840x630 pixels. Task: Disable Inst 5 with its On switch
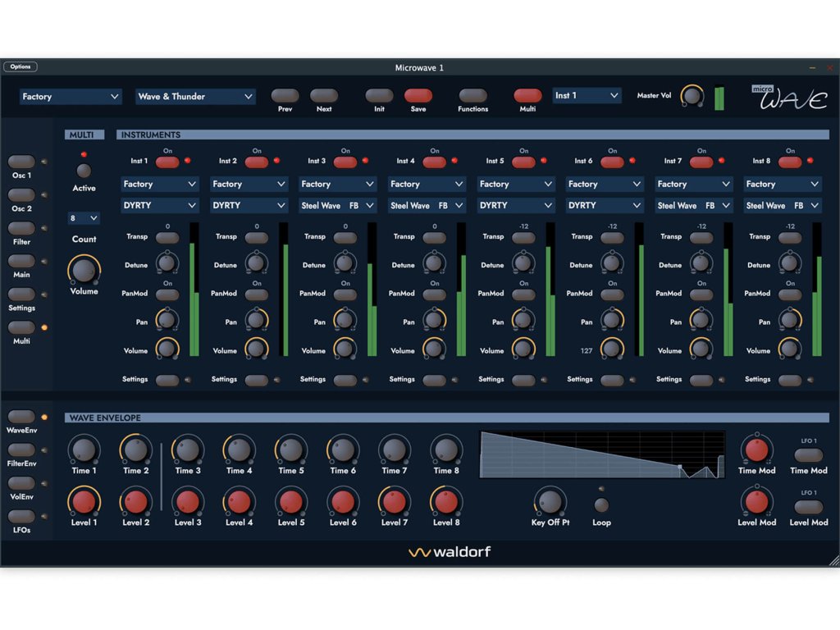pos(523,162)
